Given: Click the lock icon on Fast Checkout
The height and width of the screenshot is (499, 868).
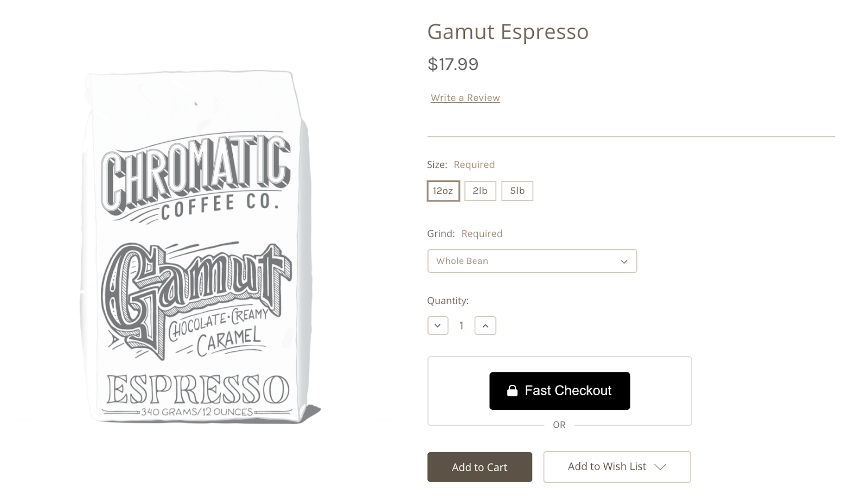Looking at the screenshot, I should 512,390.
